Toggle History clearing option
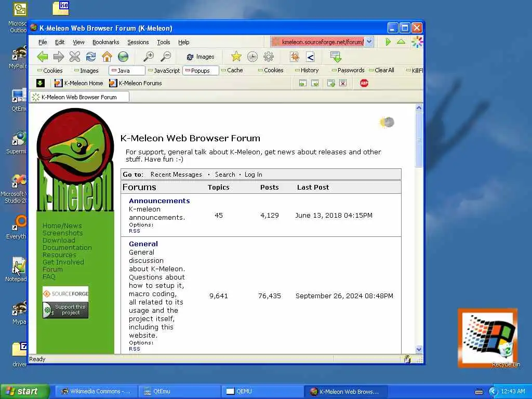Image resolution: width=532 pixels, height=399 pixels. [307, 70]
